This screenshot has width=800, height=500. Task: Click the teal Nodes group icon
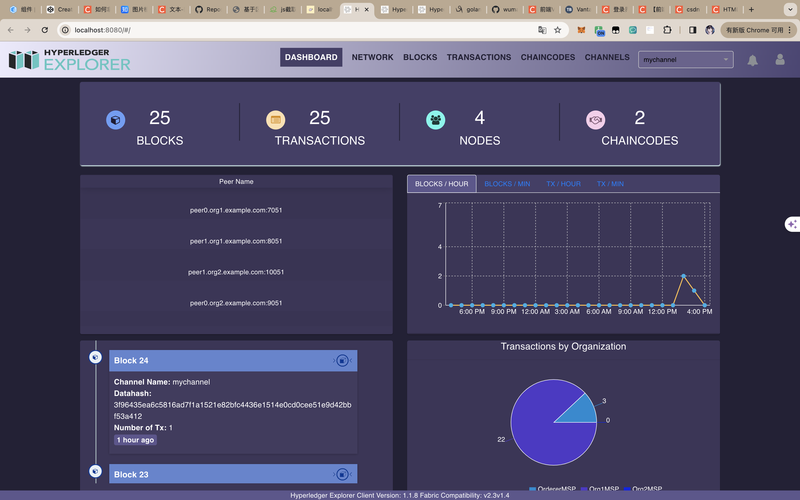(x=436, y=120)
